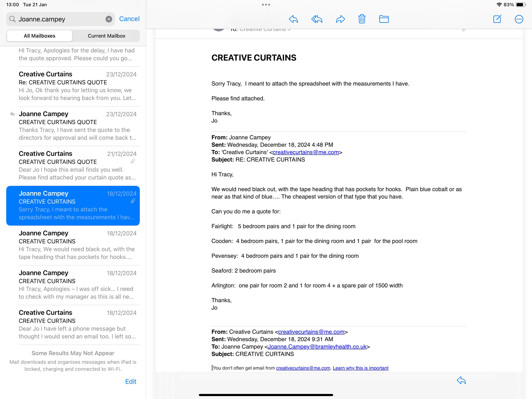Clear the search field text
The width and height of the screenshot is (532, 399).
point(109,19)
